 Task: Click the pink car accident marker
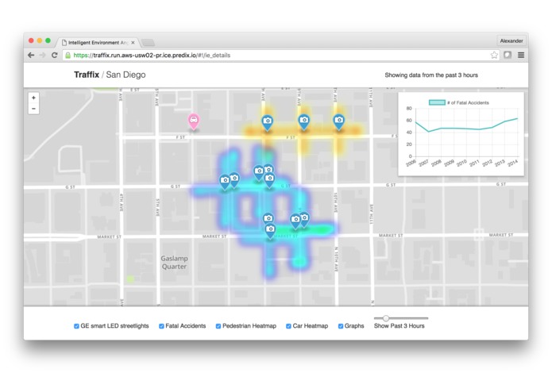[193, 121]
